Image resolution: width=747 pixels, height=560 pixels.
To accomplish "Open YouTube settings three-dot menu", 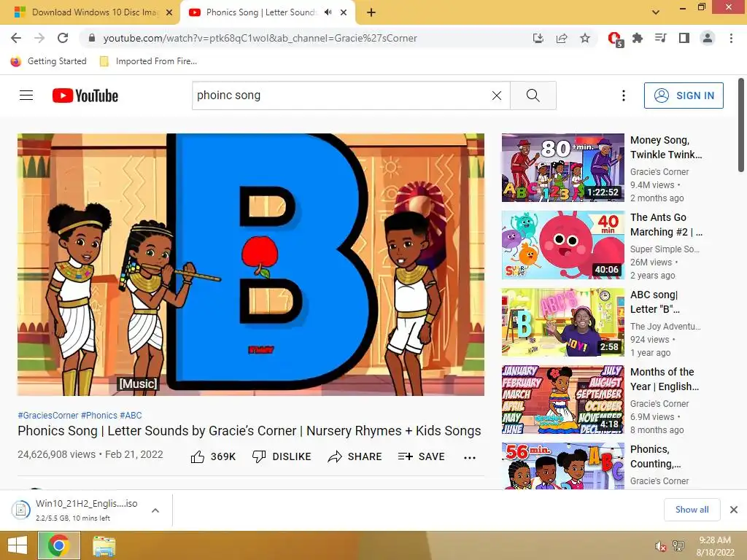I will click(x=623, y=96).
